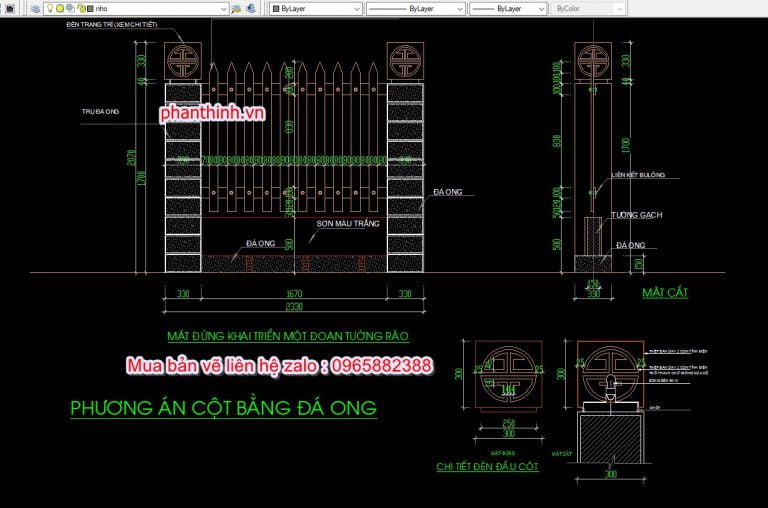Click the Layer Previous icon
This screenshot has width=768, height=508.
coord(251,8)
